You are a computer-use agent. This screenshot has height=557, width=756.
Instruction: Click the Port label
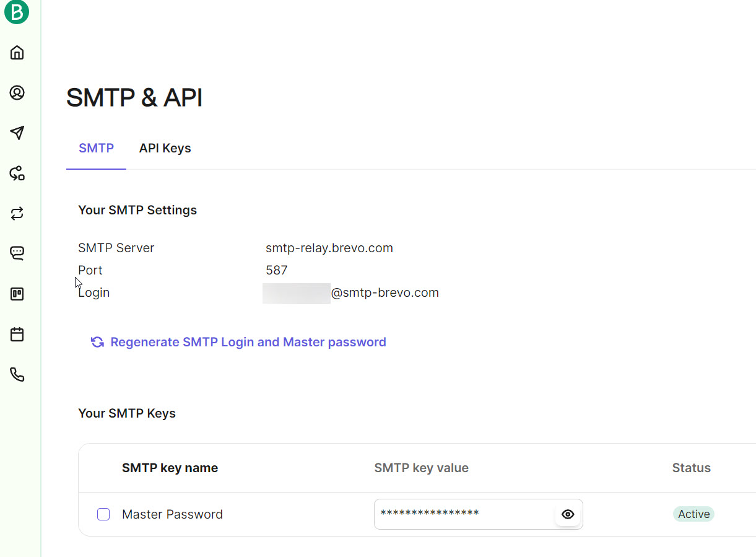point(90,270)
